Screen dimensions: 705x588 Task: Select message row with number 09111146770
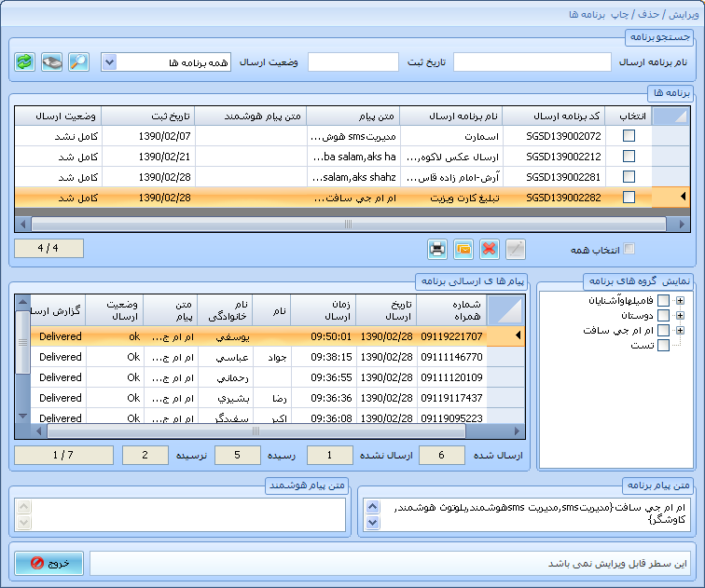(278, 357)
